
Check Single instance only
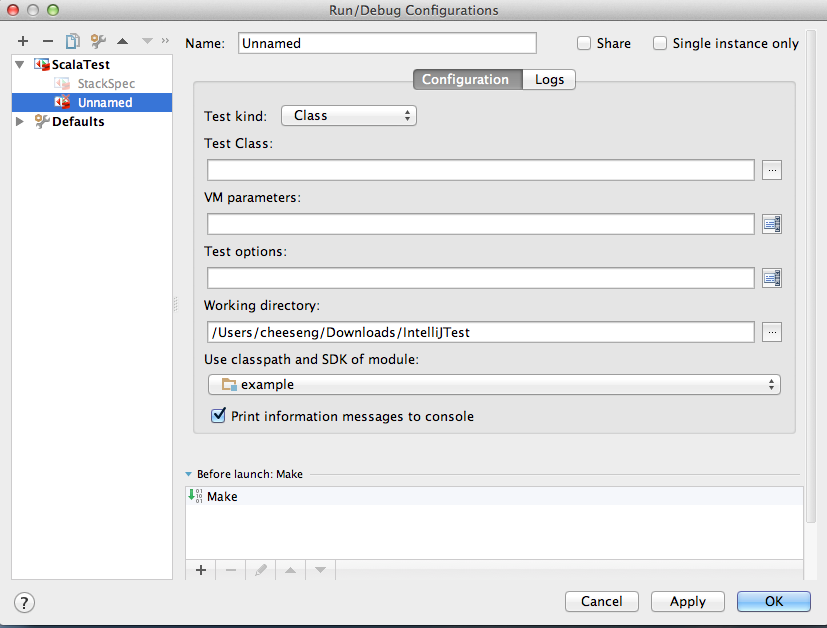coord(659,43)
